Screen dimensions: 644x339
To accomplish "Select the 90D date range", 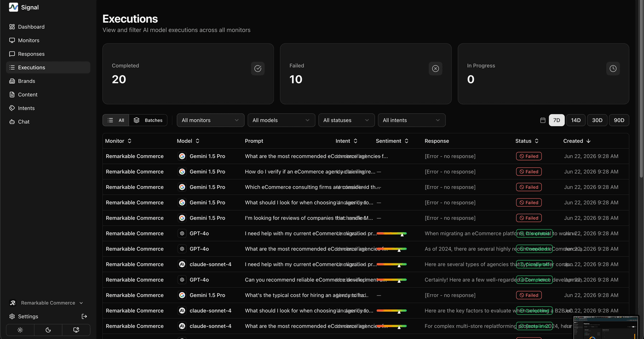I will 619,120.
